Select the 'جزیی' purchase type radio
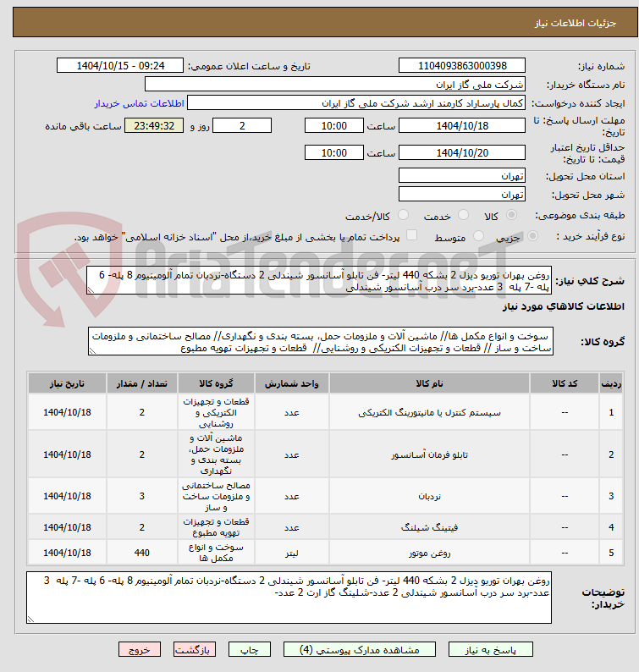639x672 pixels. coord(532,236)
